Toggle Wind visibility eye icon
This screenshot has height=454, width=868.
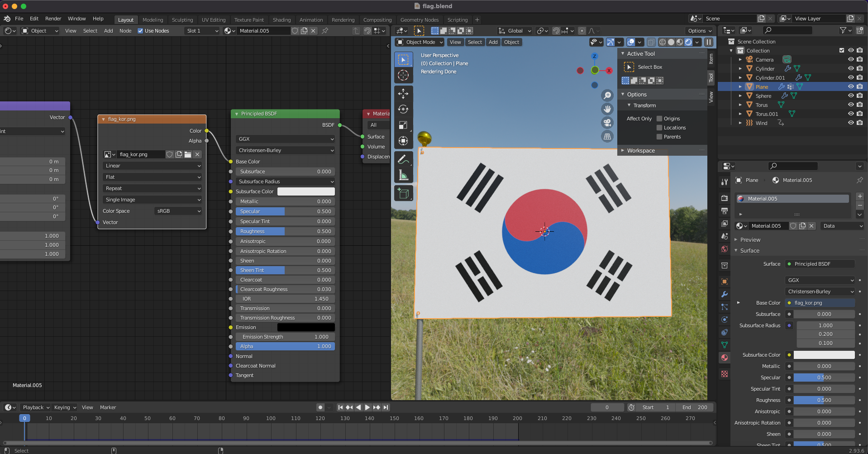(851, 123)
